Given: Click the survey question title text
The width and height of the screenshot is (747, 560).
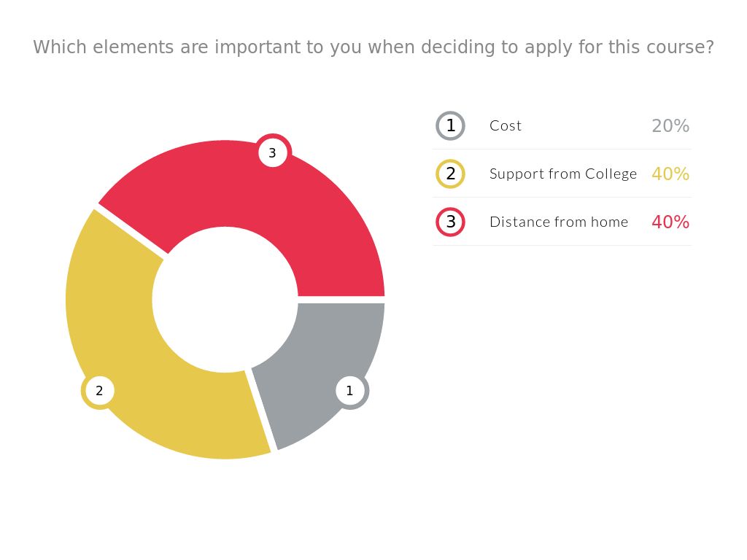Looking at the screenshot, I should 373,47.
